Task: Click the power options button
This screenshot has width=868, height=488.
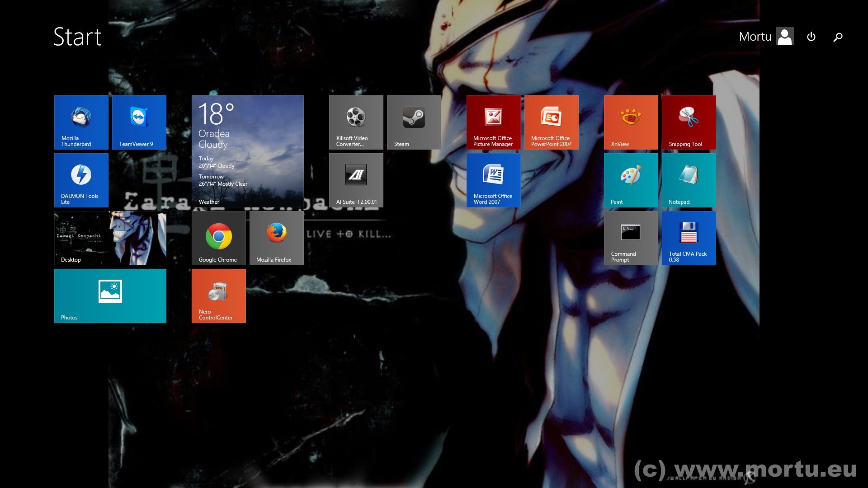Action: coord(811,37)
